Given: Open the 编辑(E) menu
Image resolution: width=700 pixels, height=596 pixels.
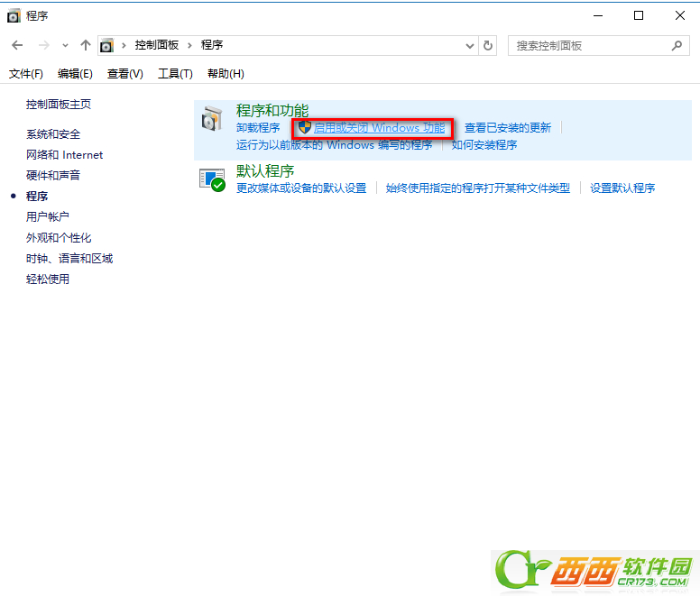Looking at the screenshot, I should 75,74.
